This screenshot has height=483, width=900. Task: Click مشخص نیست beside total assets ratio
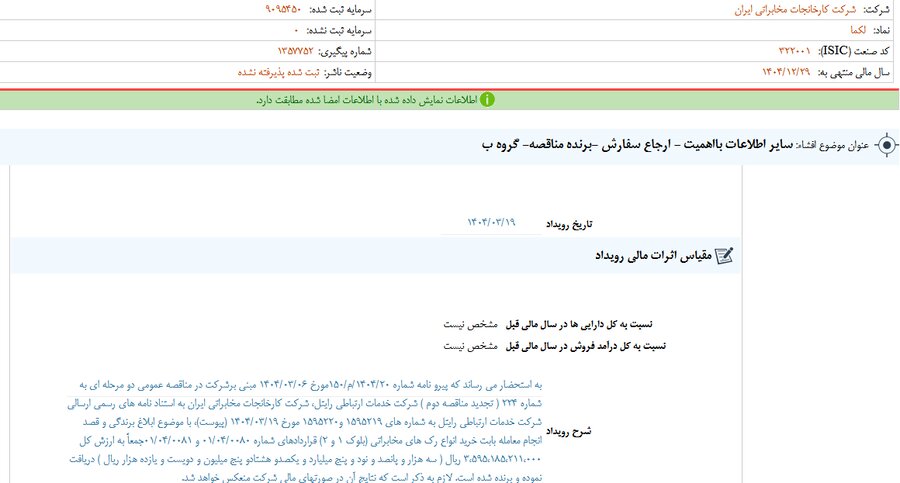click(x=470, y=324)
